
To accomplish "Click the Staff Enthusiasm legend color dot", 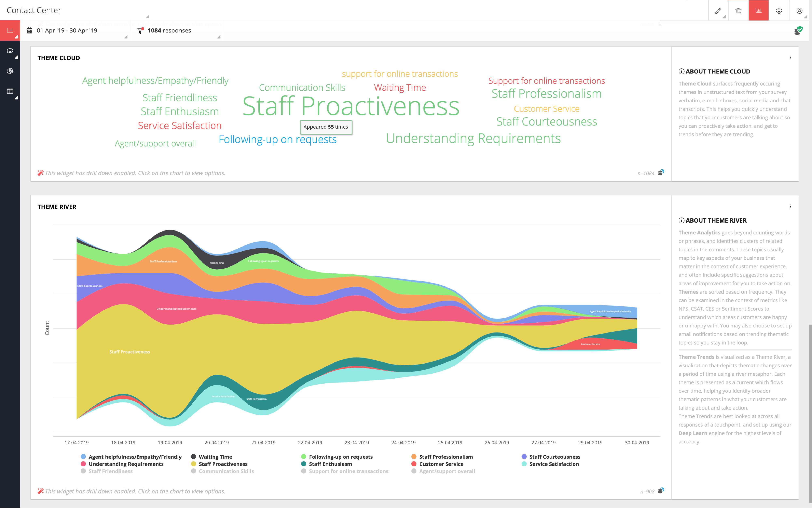I will tap(303, 464).
